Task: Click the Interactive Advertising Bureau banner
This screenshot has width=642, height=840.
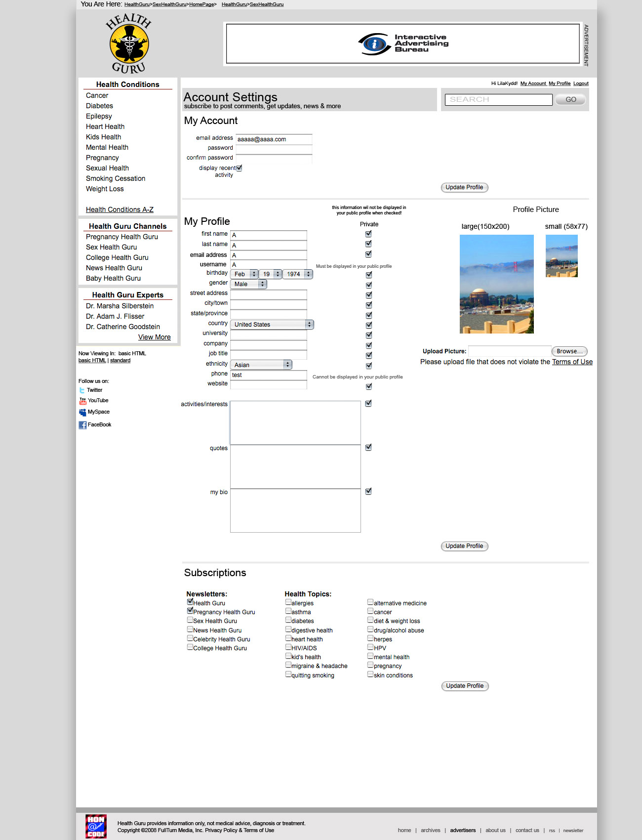Action: click(x=403, y=43)
